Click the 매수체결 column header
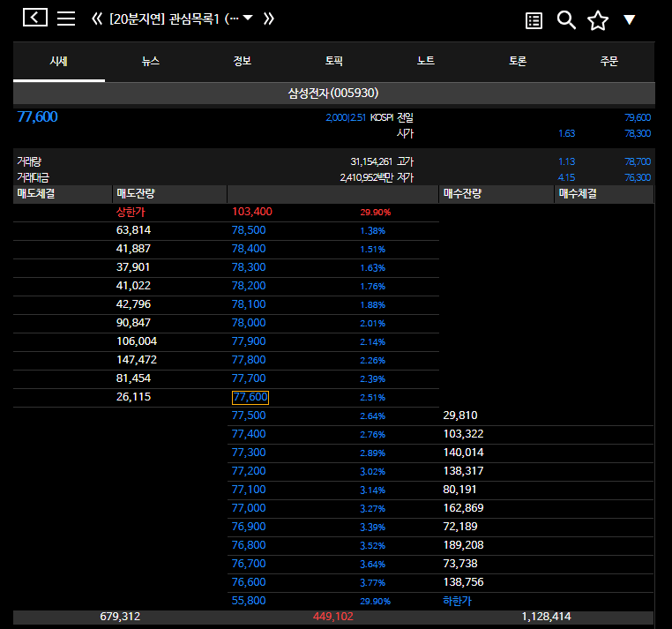Screen dimensions: 672x629 604,194
